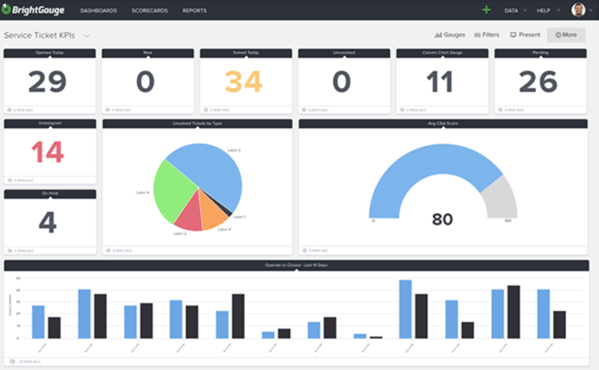
Task: Click the clock icon on Column Chart Gauge
Action: tap(402, 110)
